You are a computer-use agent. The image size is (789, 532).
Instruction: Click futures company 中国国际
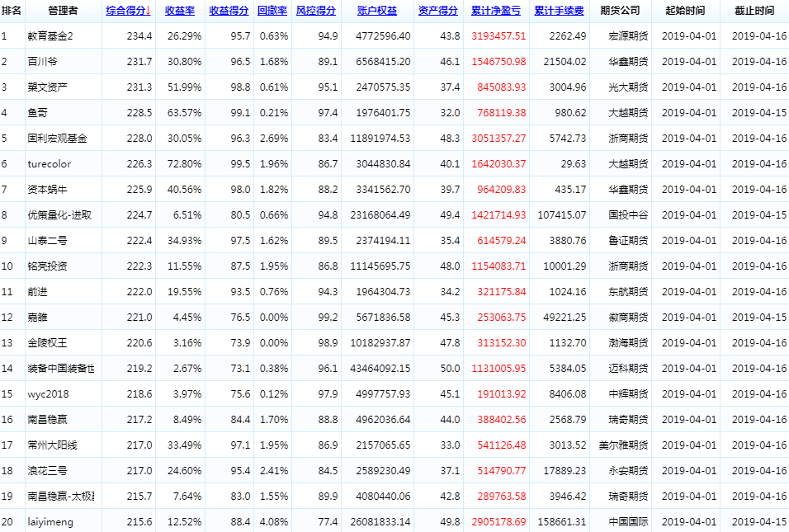pyautogui.click(x=628, y=522)
